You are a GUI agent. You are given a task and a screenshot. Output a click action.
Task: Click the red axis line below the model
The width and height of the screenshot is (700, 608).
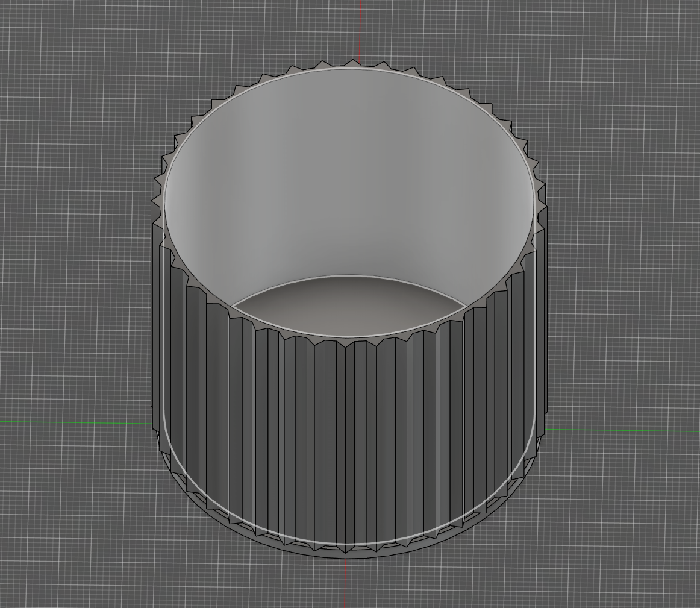coord(346,583)
